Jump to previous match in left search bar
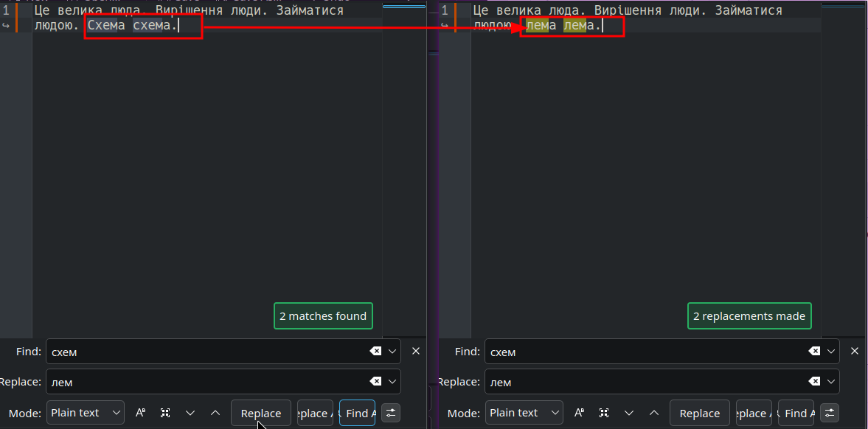The height and width of the screenshot is (429, 868). pyautogui.click(x=215, y=413)
